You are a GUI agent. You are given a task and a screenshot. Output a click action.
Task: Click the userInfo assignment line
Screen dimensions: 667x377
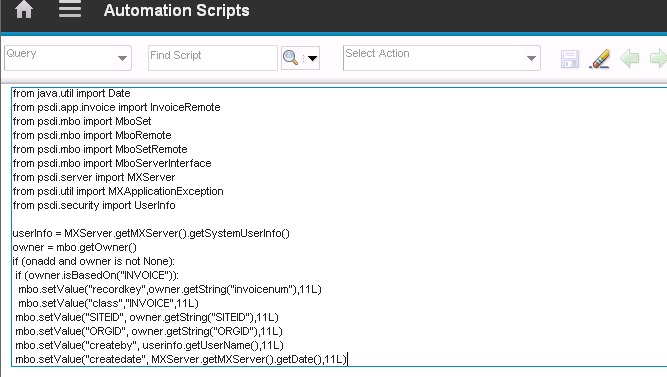click(x=151, y=234)
